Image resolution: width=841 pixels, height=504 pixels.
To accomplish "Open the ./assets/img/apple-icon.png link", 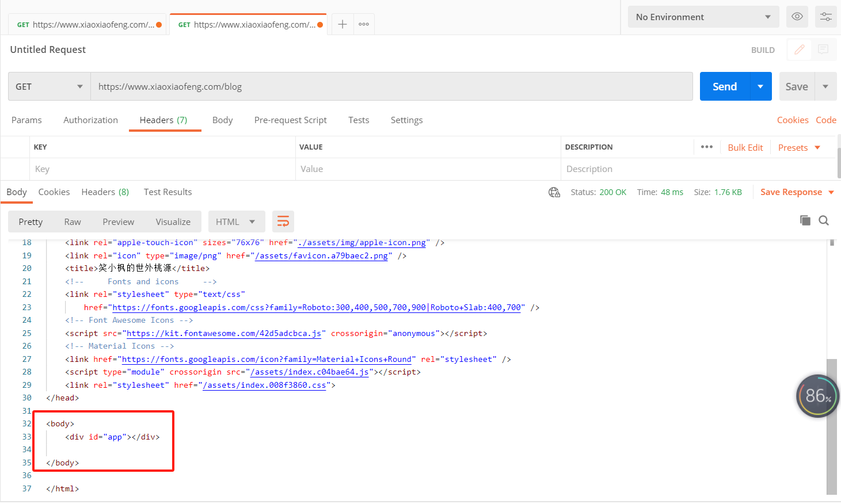I will pyautogui.click(x=361, y=242).
